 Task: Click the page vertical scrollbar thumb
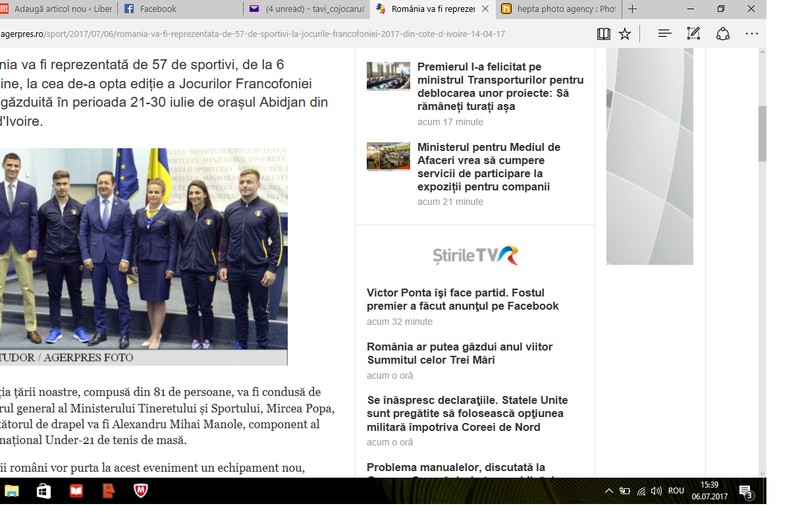pyautogui.click(x=762, y=134)
